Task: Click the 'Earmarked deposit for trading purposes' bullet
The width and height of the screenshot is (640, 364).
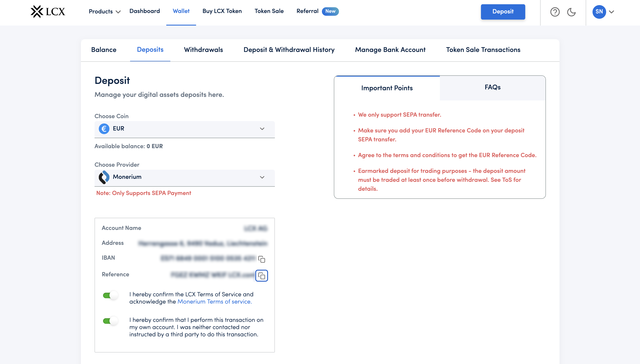Action: 442,180
